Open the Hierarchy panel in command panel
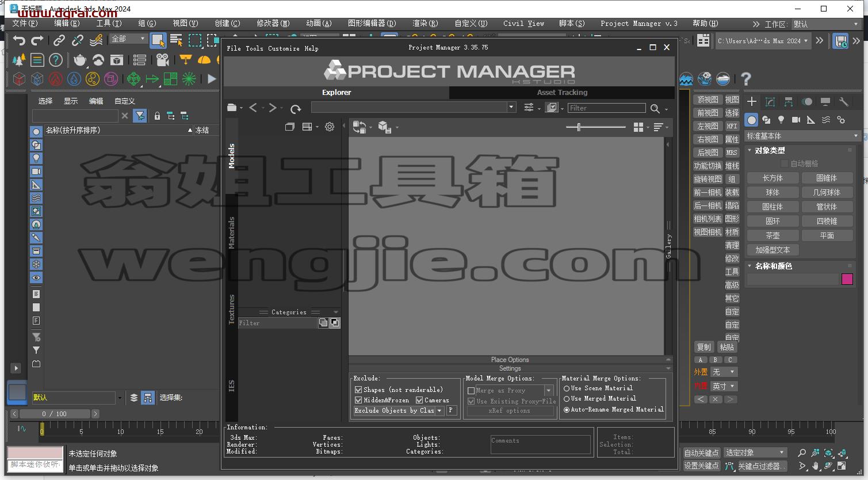Viewport: 868px width, 480px height. click(789, 102)
